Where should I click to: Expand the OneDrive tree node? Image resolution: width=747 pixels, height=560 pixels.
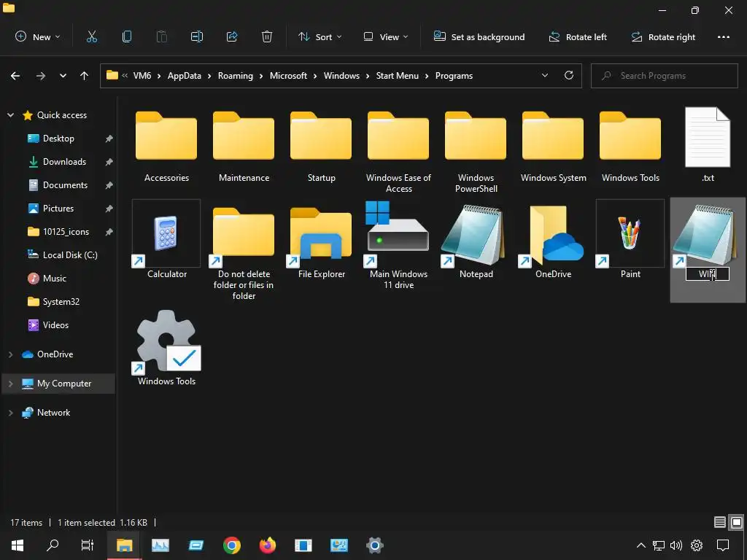tap(10, 354)
